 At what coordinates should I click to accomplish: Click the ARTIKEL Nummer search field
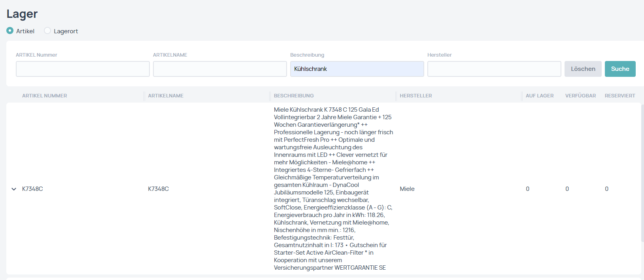tap(83, 69)
